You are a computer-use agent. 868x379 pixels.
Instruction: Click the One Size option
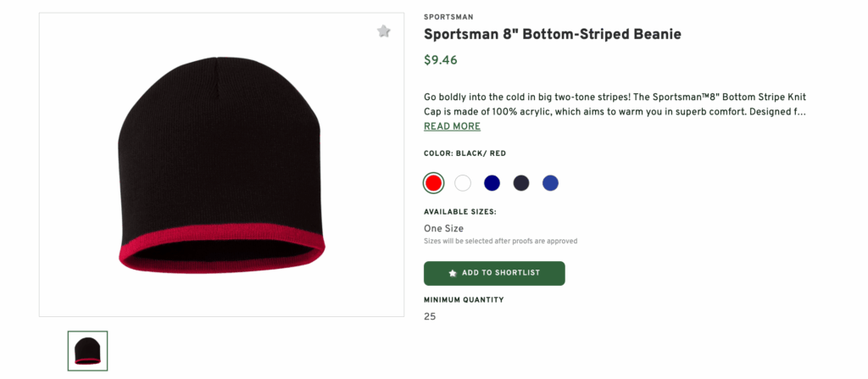[x=443, y=228]
